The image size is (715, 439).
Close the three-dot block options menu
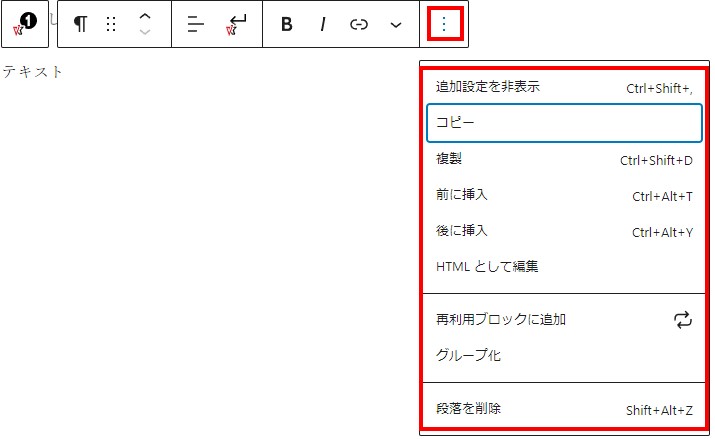click(444, 24)
